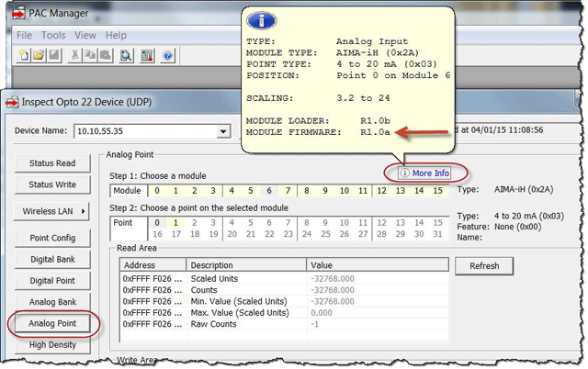This screenshot has width=588, height=369.
Task: Click the New file toolbar icon
Action: click(24, 56)
